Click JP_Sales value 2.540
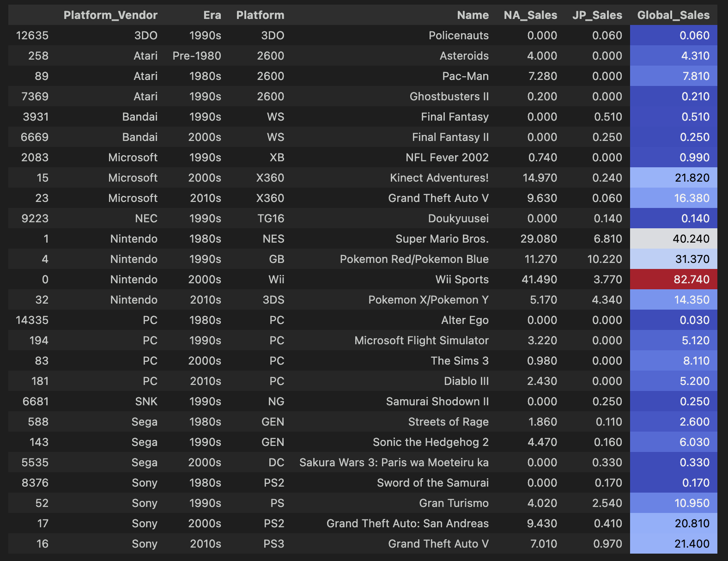 tap(607, 503)
